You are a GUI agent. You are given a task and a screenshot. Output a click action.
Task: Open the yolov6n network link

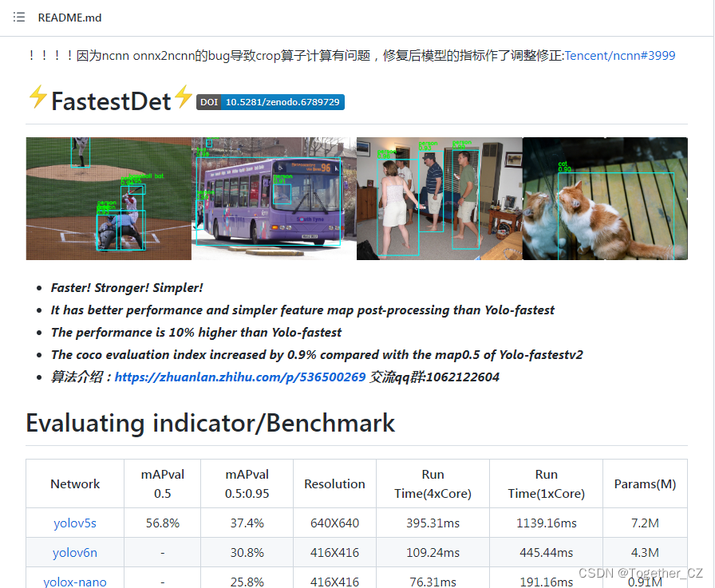(75, 552)
